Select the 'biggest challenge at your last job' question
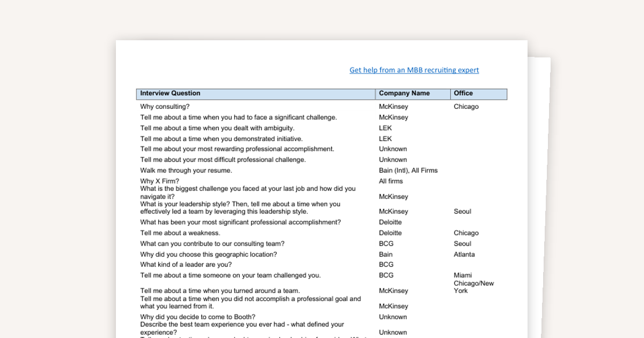The image size is (644, 338). (248, 193)
